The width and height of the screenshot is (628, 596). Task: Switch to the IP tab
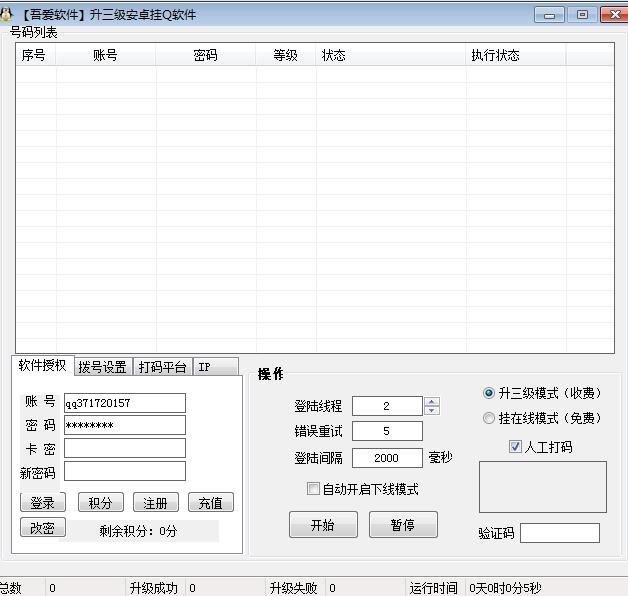216,367
